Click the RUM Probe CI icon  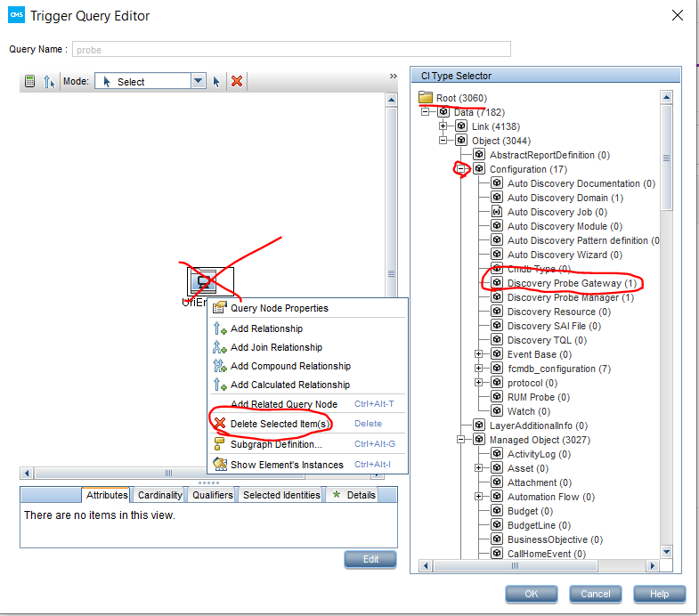497,397
